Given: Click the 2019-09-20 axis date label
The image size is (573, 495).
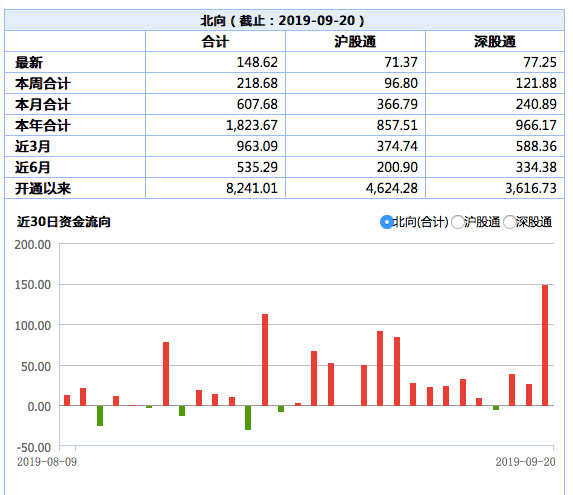Looking at the screenshot, I should tap(525, 462).
